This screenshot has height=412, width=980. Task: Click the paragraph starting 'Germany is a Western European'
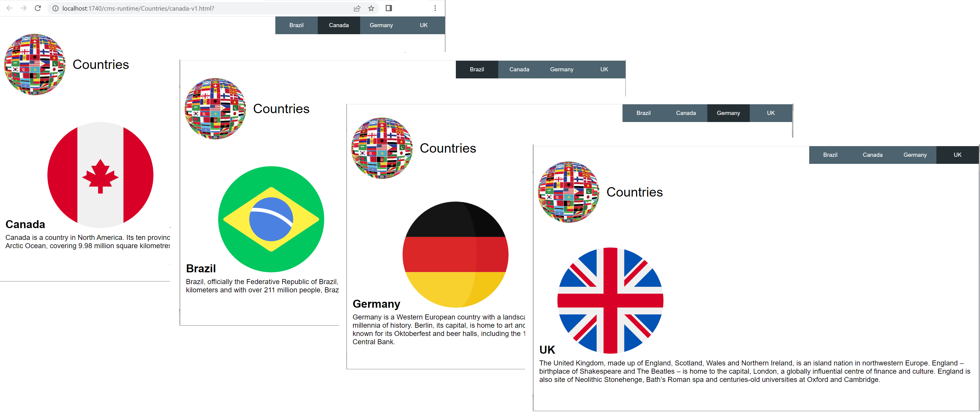point(439,329)
